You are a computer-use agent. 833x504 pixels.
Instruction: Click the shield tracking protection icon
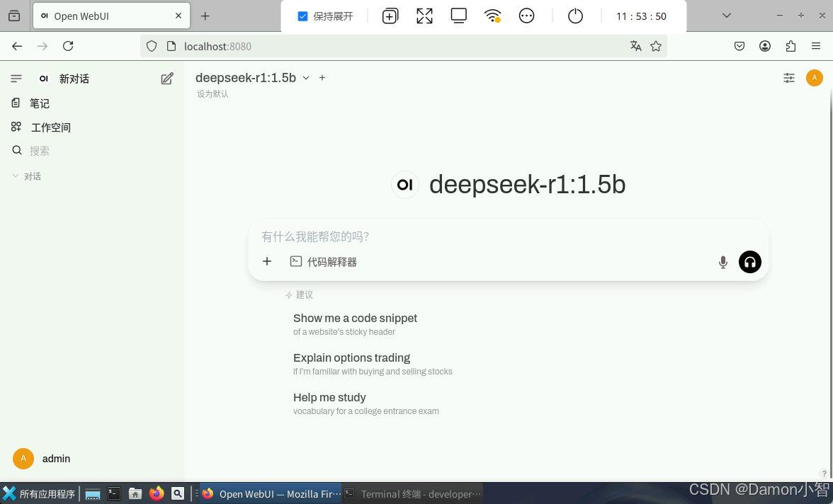pos(152,46)
